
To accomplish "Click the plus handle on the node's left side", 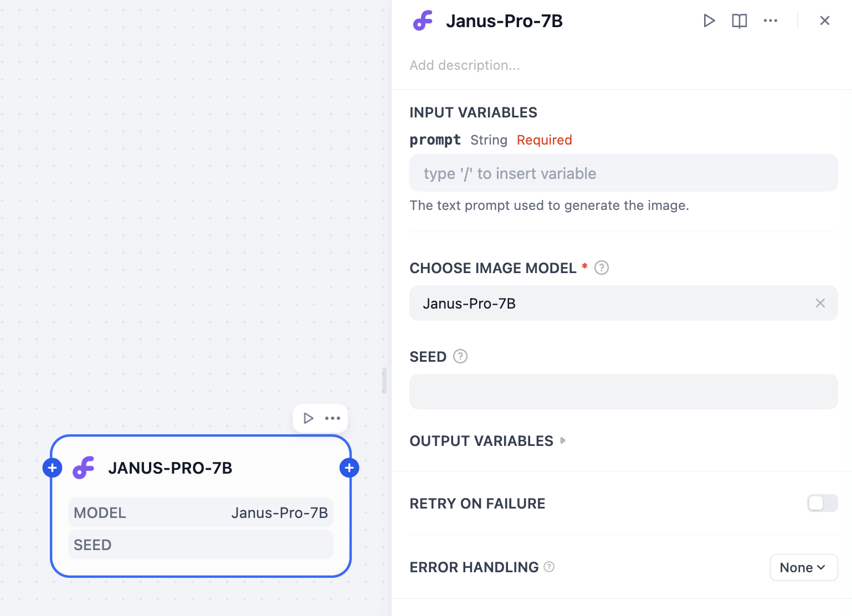I will point(52,468).
